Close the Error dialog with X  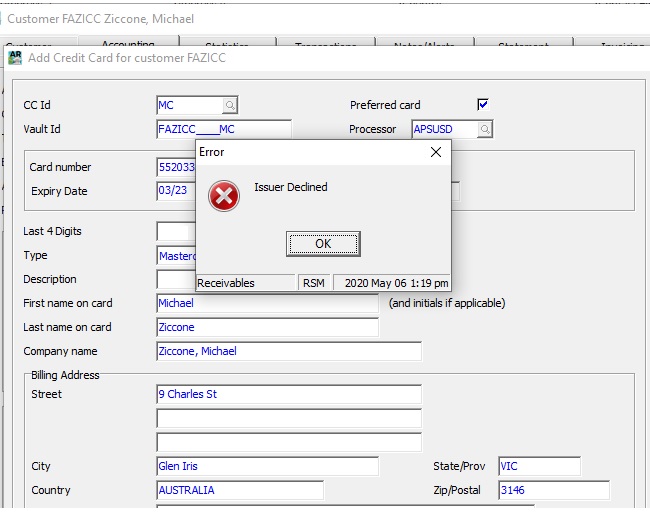pyautogui.click(x=435, y=152)
